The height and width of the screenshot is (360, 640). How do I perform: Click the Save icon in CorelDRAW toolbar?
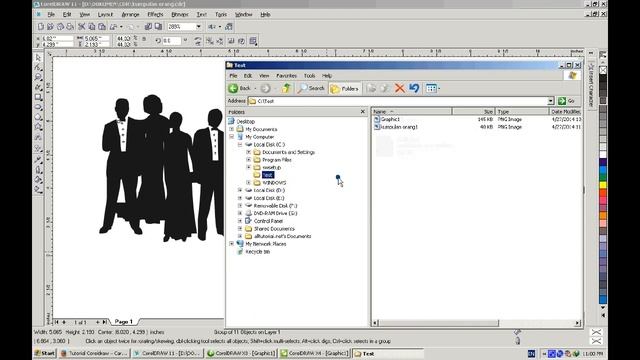tap(60, 27)
